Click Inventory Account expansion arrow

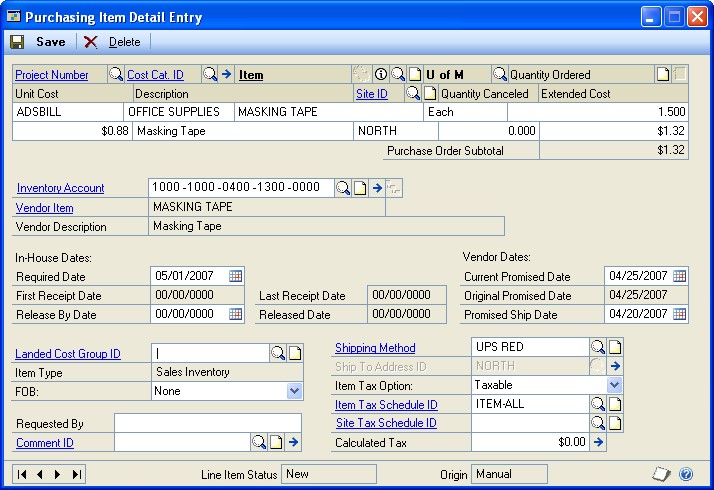[377, 187]
